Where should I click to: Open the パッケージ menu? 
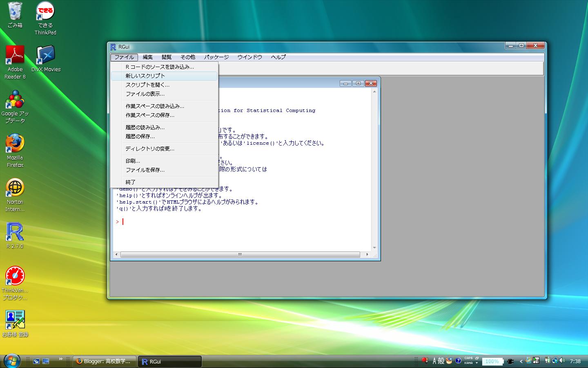click(x=216, y=57)
